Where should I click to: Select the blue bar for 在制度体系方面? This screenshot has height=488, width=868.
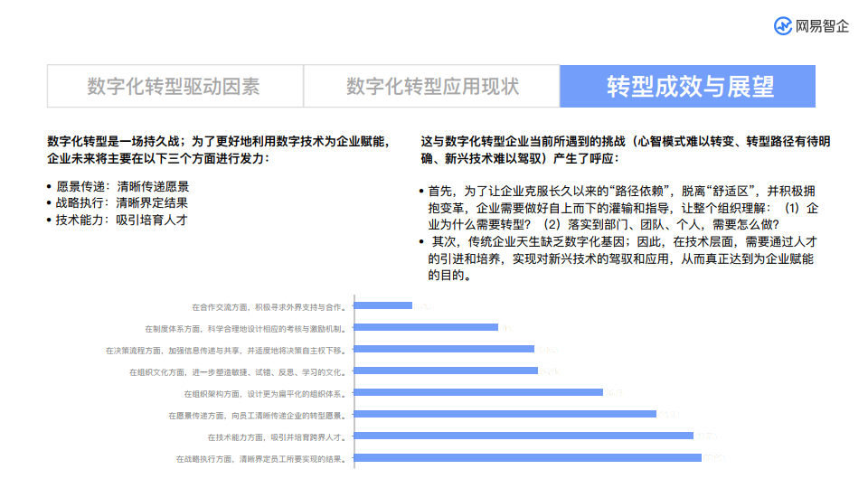pyautogui.click(x=426, y=327)
